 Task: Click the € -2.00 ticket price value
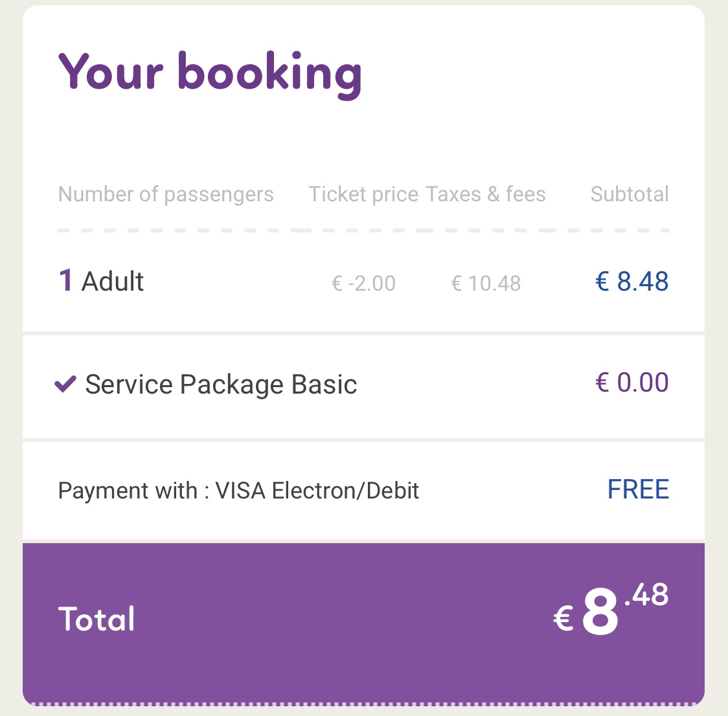click(x=363, y=283)
